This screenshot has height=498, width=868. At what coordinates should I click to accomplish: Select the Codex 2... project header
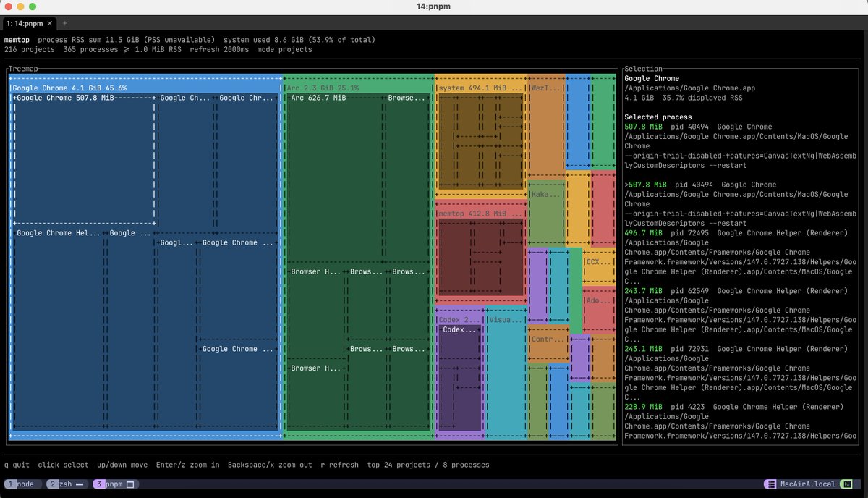(459, 319)
